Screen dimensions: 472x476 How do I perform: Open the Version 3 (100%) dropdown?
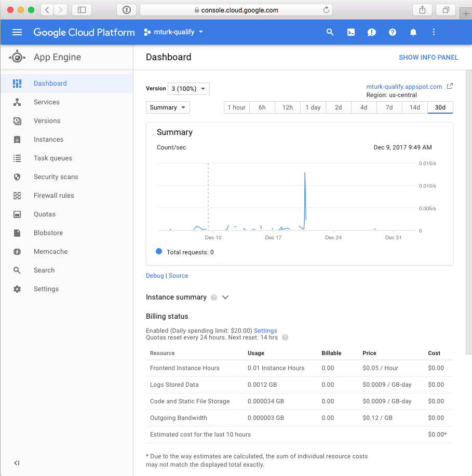pyautogui.click(x=188, y=89)
